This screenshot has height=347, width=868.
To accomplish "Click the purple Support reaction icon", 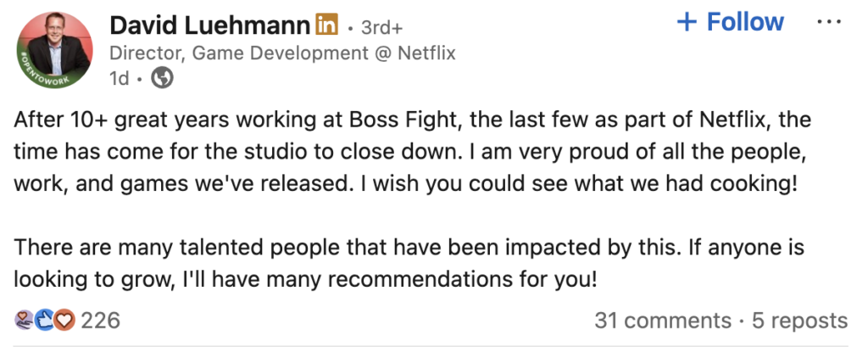I will coord(23,320).
